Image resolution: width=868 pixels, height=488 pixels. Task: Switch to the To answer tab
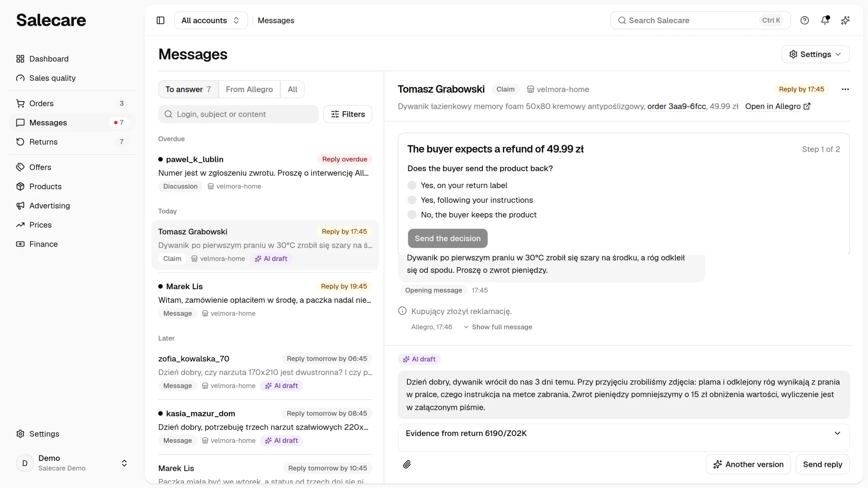[189, 89]
